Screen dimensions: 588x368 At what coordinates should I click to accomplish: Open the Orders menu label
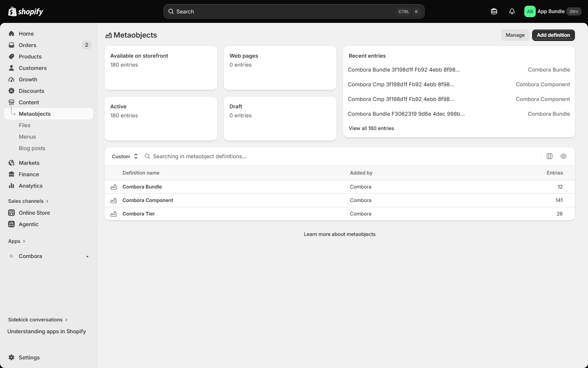pyautogui.click(x=27, y=45)
